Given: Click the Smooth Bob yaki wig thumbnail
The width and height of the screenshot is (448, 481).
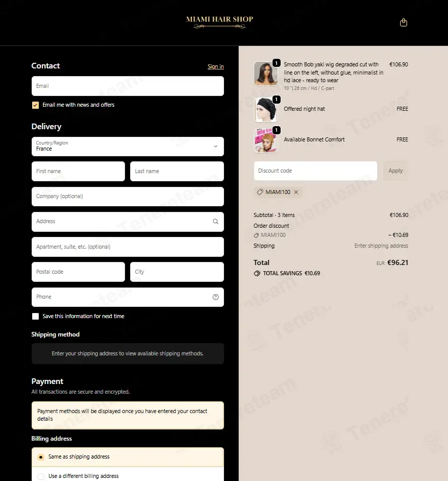Looking at the screenshot, I should point(265,74).
